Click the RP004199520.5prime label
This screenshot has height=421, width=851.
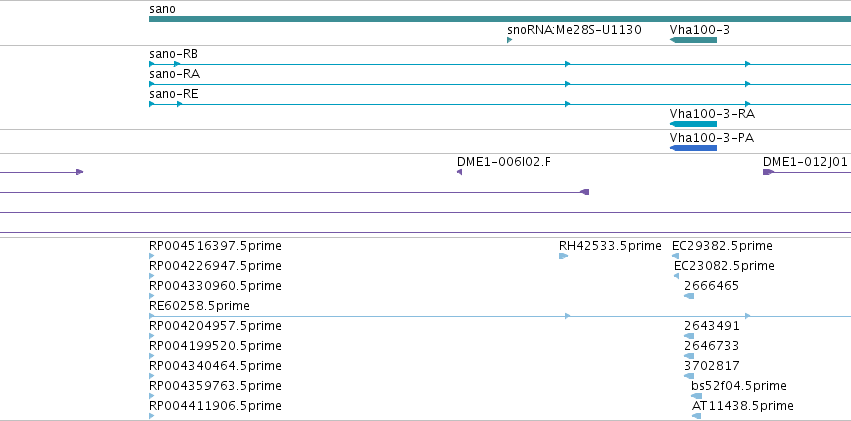click(x=215, y=346)
